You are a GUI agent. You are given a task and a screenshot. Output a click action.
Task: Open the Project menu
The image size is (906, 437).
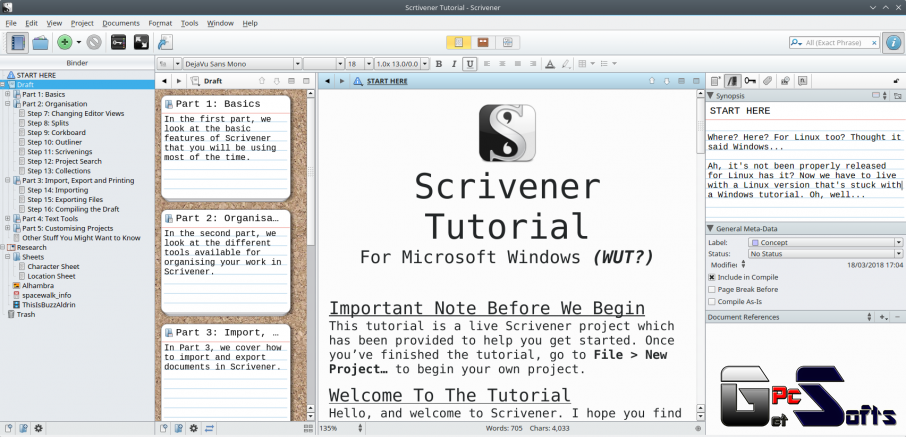(x=82, y=23)
